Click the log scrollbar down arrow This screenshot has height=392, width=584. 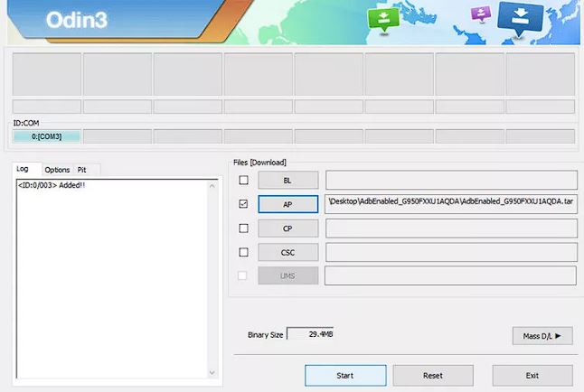click(212, 373)
